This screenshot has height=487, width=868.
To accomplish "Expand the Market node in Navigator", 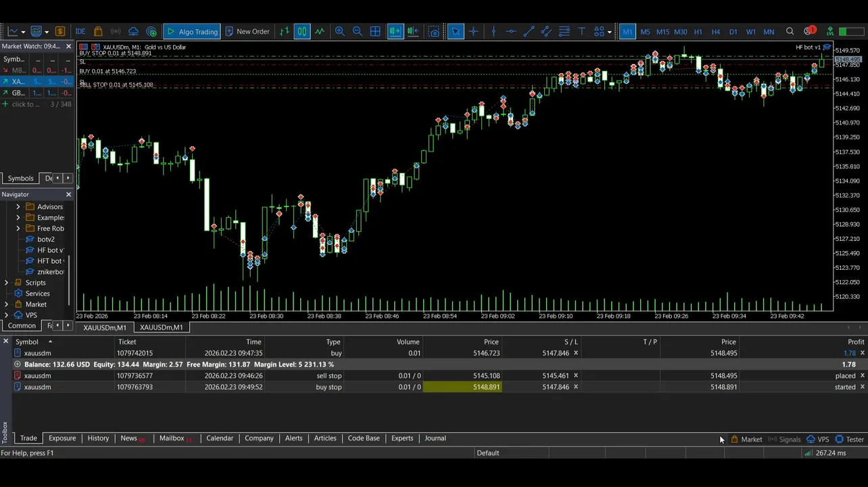I will pyautogui.click(x=7, y=304).
